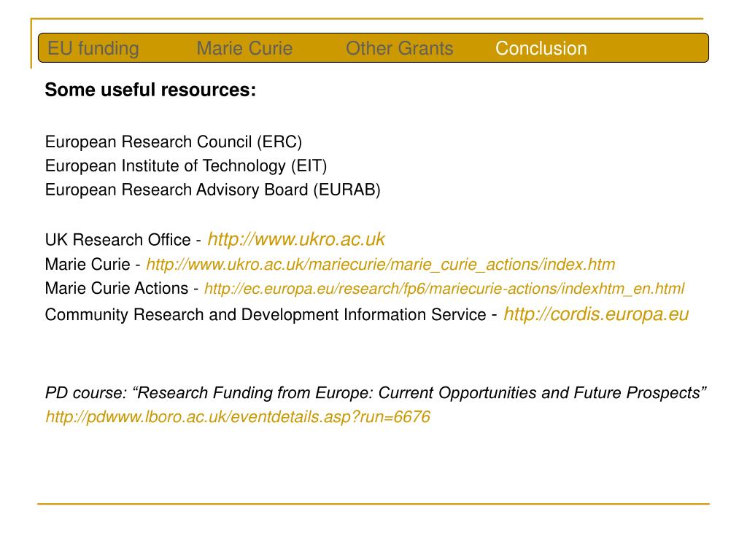The image size is (747, 560).
Task: Select 'European Institute of Technology (EIT)' line
Action: coord(186,166)
